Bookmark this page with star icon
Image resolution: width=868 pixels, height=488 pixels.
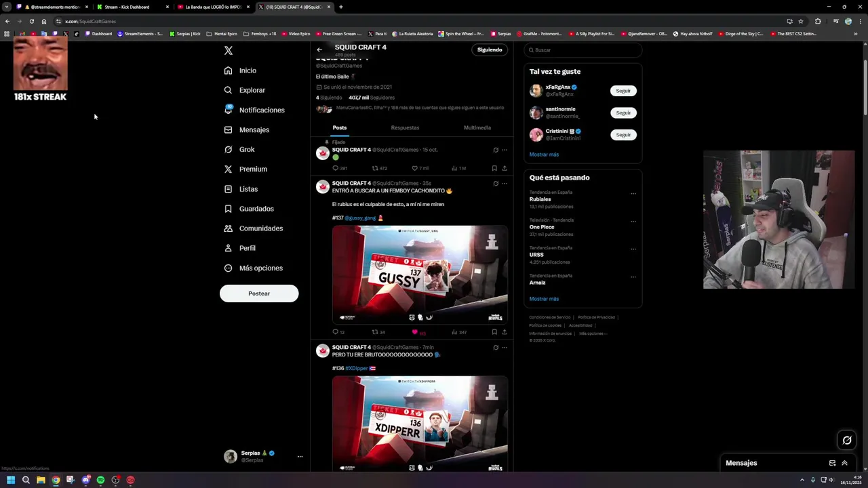click(x=801, y=21)
